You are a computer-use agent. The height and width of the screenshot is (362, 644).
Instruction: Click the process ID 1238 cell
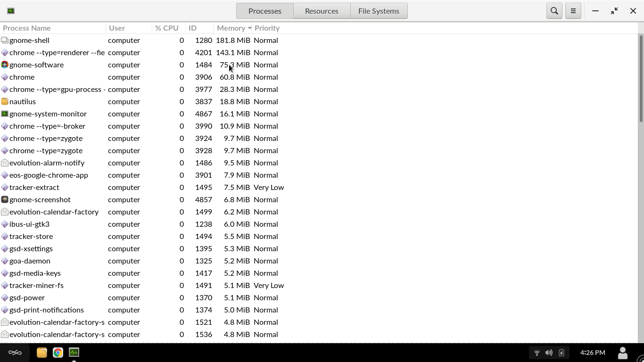(204, 224)
